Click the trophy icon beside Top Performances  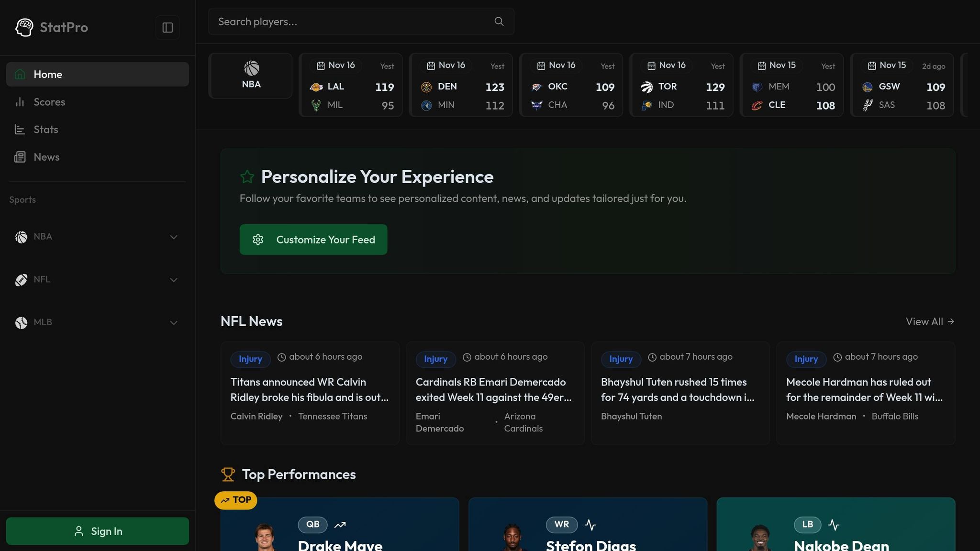228,474
